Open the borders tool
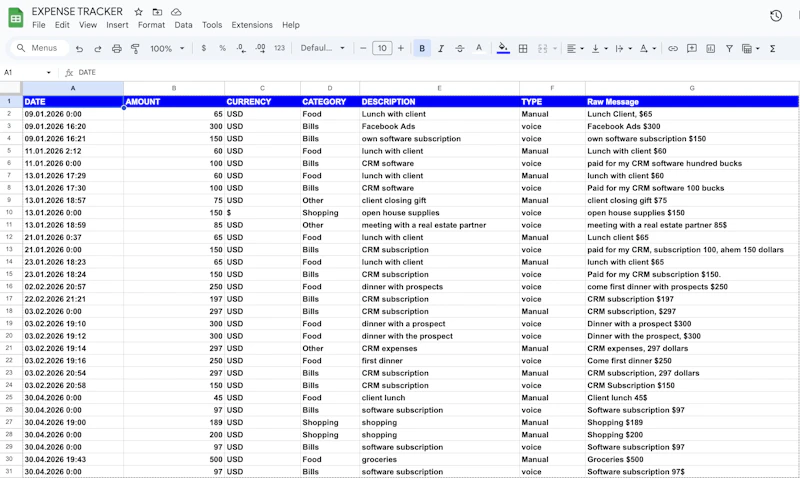Image resolution: width=800 pixels, height=478 pixels. pyautogui.click(x=523, y=48)
